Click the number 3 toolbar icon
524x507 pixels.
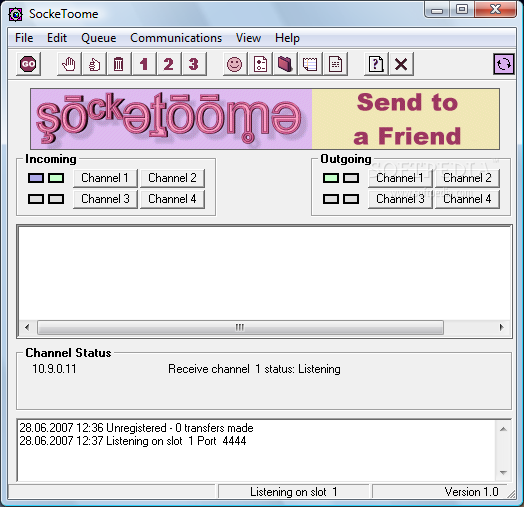[x=194, y=64]
